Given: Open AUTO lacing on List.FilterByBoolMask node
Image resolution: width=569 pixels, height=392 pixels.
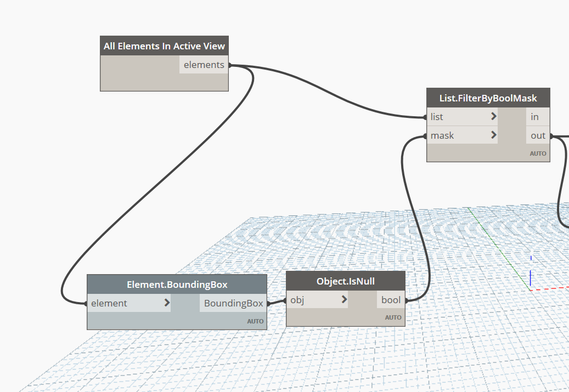Looking at the screenshot, I should [538, 154].
